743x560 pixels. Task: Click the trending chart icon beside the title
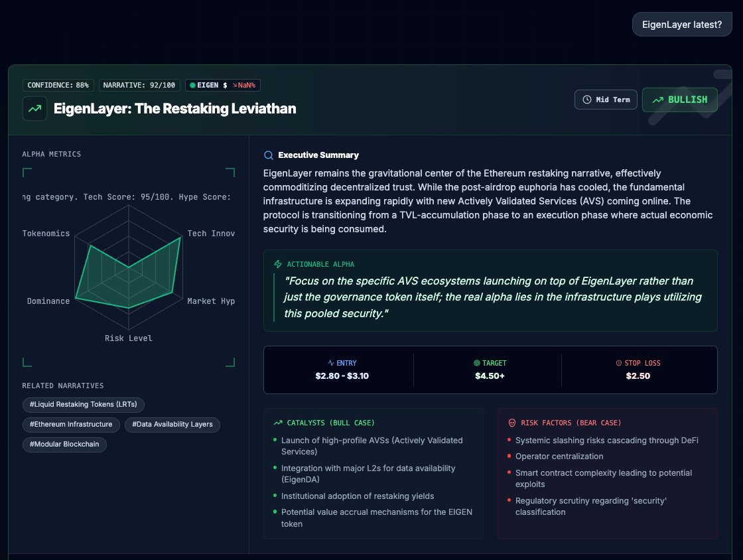[x=34, y=107]
